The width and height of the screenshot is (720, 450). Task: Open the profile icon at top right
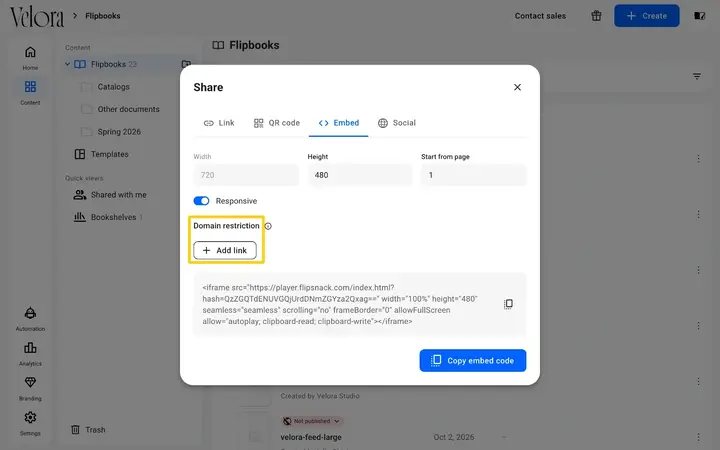click(699, 16)
